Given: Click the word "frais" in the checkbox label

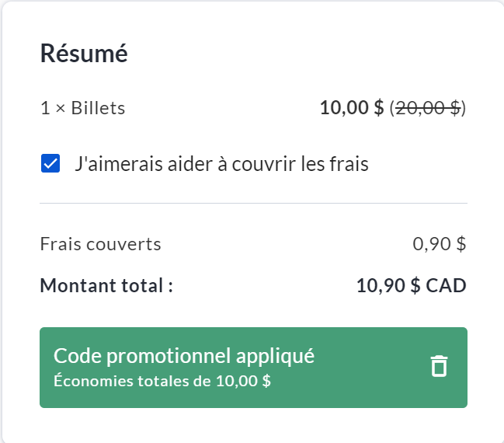Looking at the screenshot, I should (x=347, y=164).
